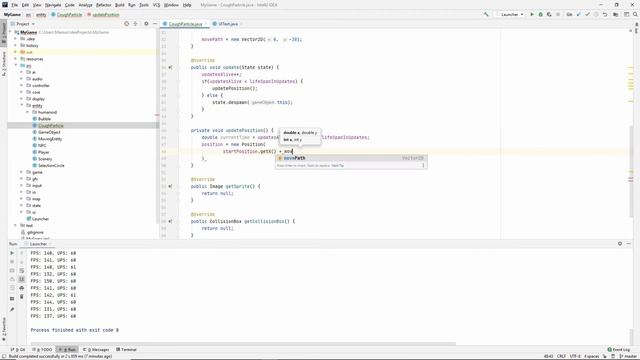Expand the out folder

click(16, 52)
